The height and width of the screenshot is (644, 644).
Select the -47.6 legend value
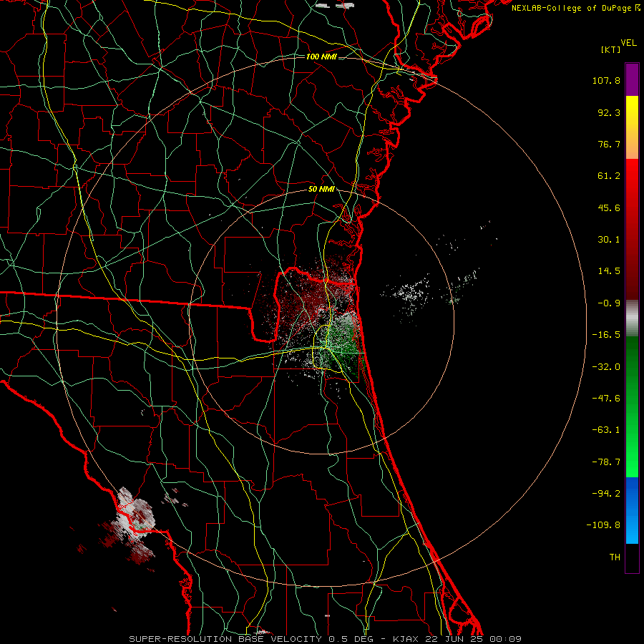click(x=606, y=399)
